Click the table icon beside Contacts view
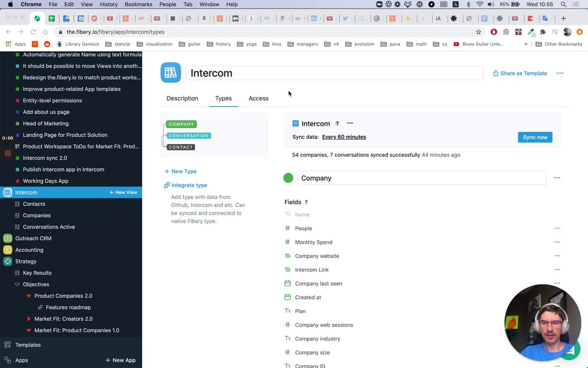Screen dimensions: 588x368 click(17, 204)
